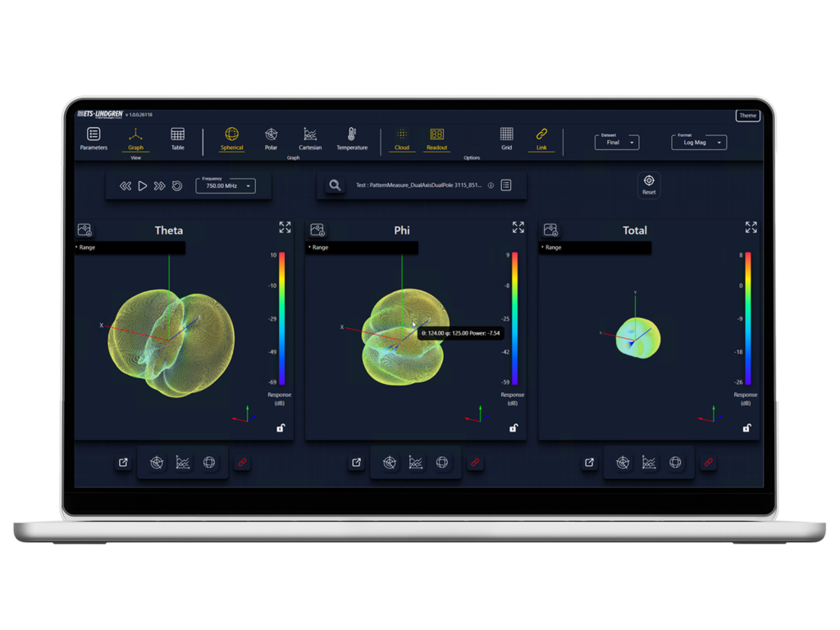
Task: Open the test details list icon
Action: pos(505,185)
